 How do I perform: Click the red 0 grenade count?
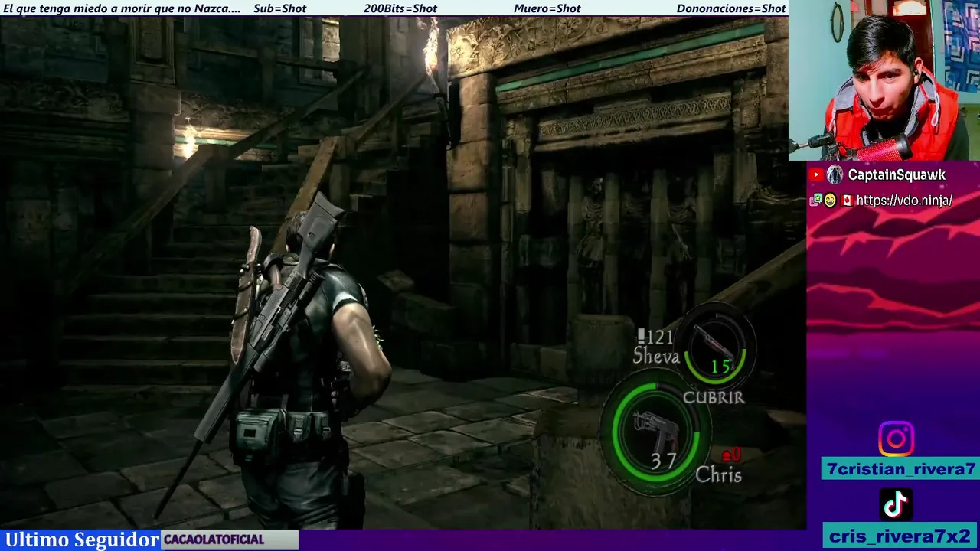coord(736,455)
